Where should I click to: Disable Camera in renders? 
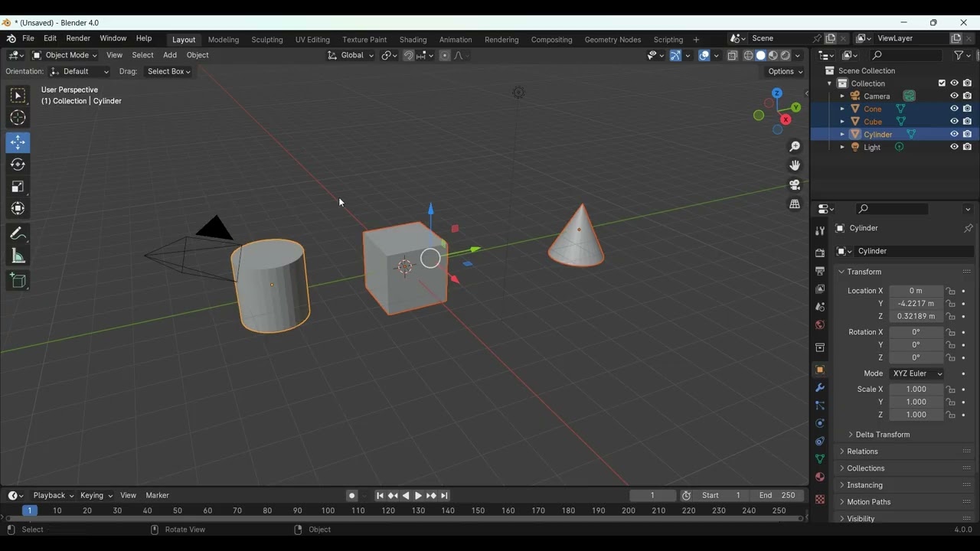(968, 96)
